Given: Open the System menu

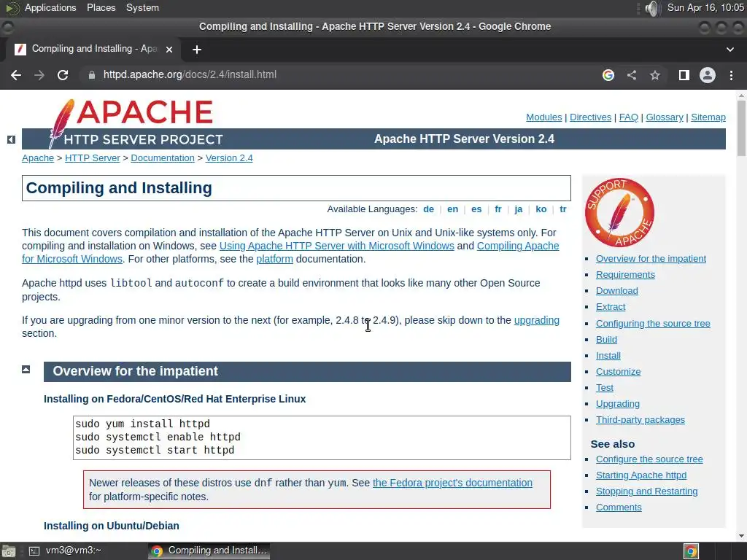Looking at the screenshot, I should point(142,7).
